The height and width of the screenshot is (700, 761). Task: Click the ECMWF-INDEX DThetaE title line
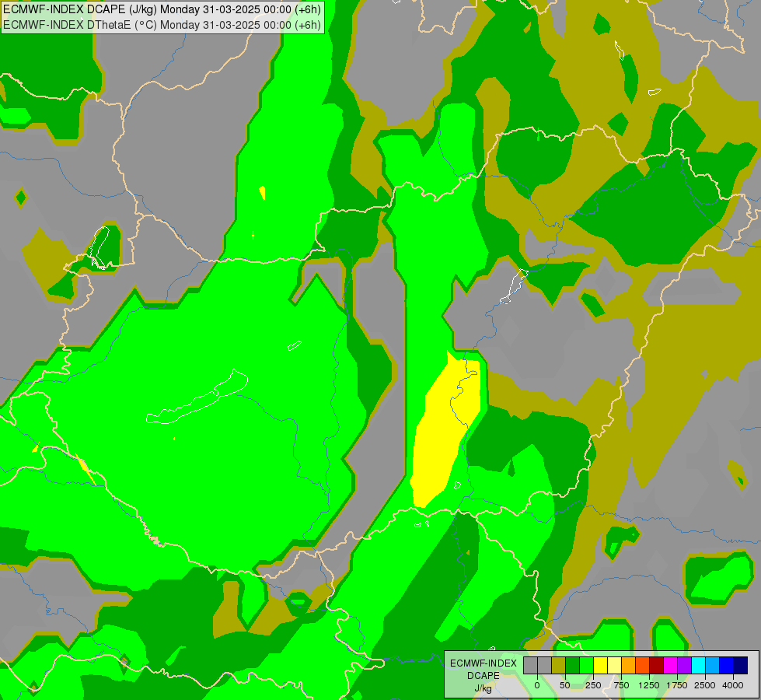click(162, 25)
